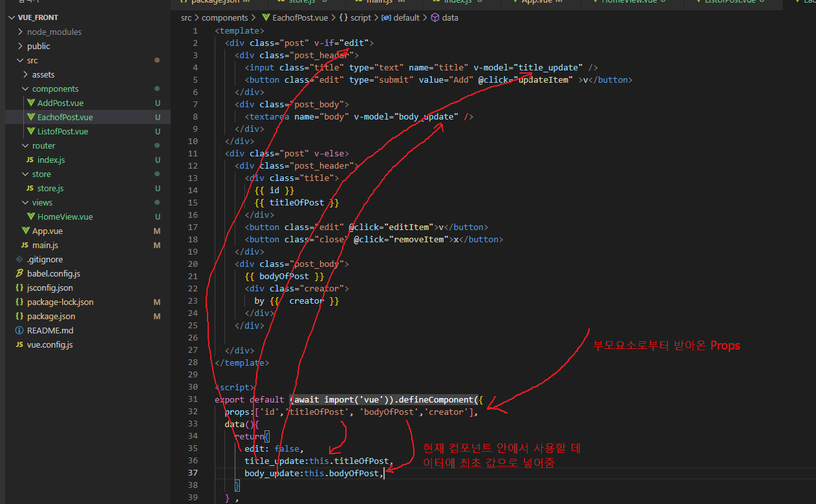Open README.md file
The image size is (816, 504).
click(x=50, y=330)
